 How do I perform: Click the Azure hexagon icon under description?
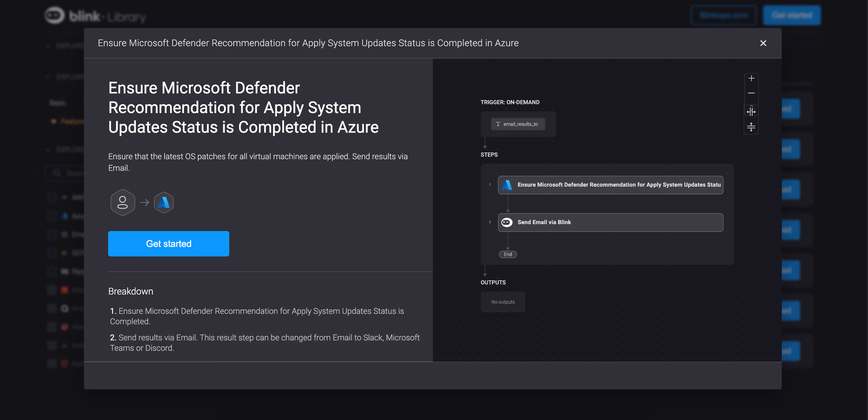tap(164, 202)
